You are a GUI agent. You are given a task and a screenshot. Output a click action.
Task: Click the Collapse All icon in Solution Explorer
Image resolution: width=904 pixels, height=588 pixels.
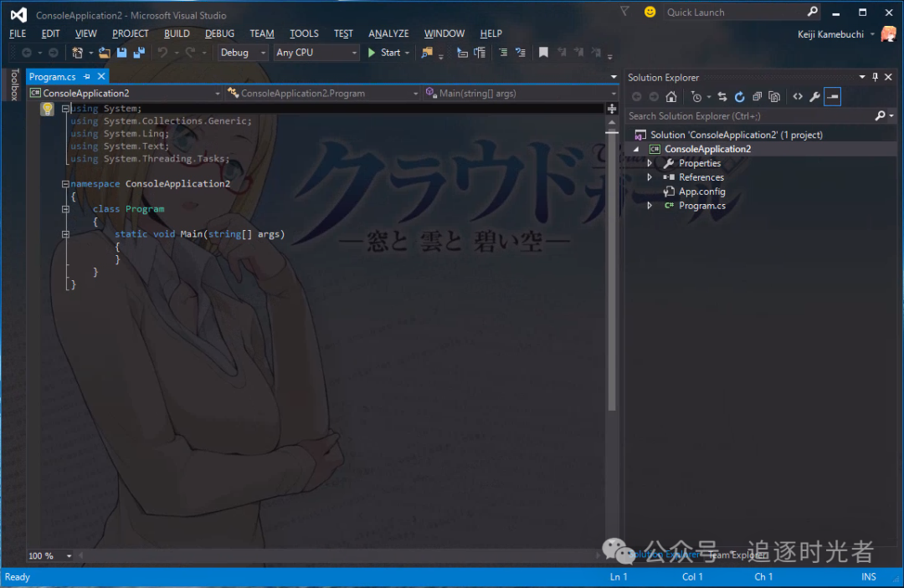pyautogui.click(x=757, y=97)
